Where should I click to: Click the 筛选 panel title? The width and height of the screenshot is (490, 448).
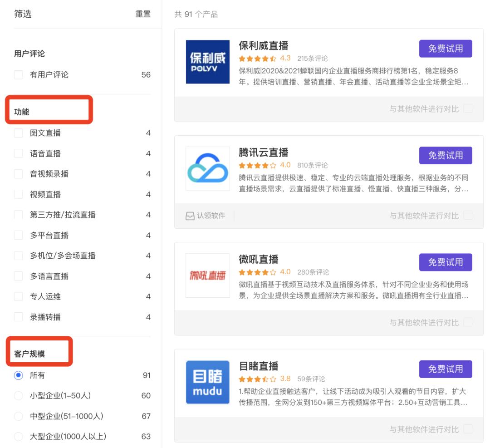tap(23, 14)
